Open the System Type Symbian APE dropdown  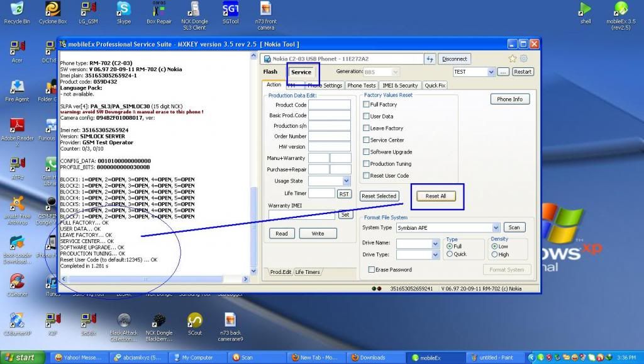click(x=496, y=227)
